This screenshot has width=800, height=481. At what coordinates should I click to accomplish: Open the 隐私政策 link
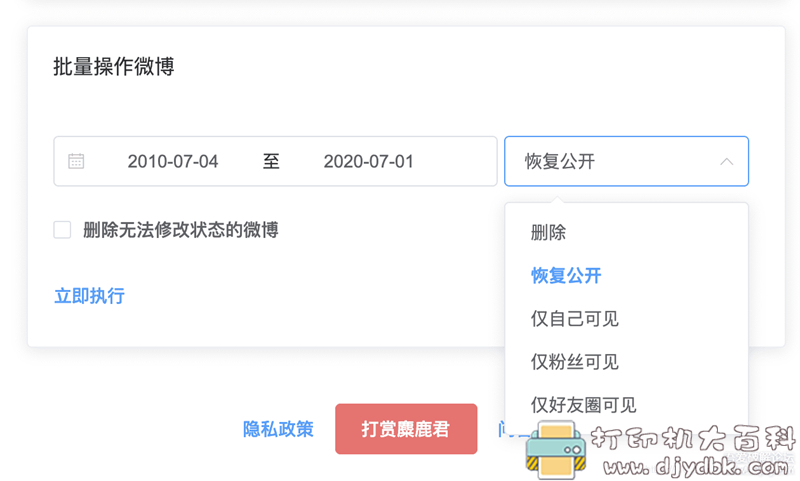click(x=278, y=429)
